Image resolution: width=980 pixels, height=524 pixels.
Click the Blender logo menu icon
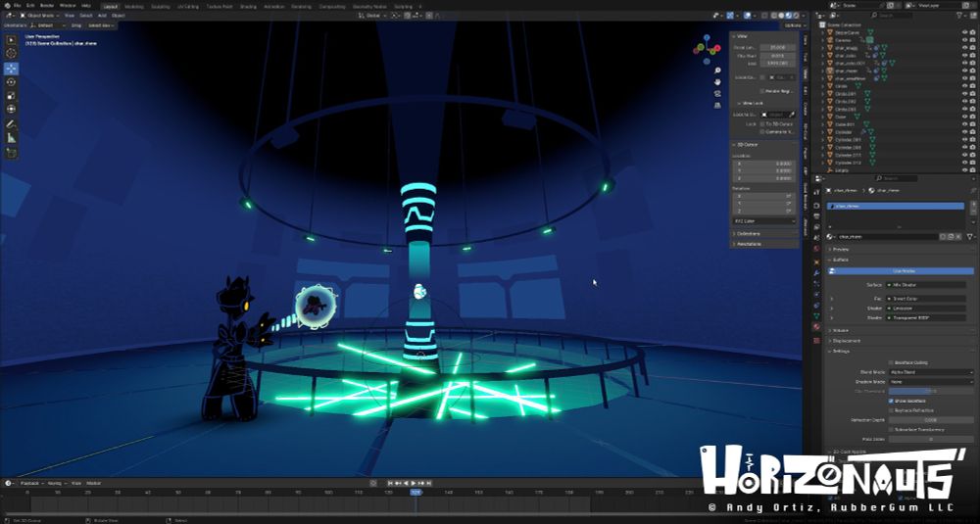[x=7, y=5]
